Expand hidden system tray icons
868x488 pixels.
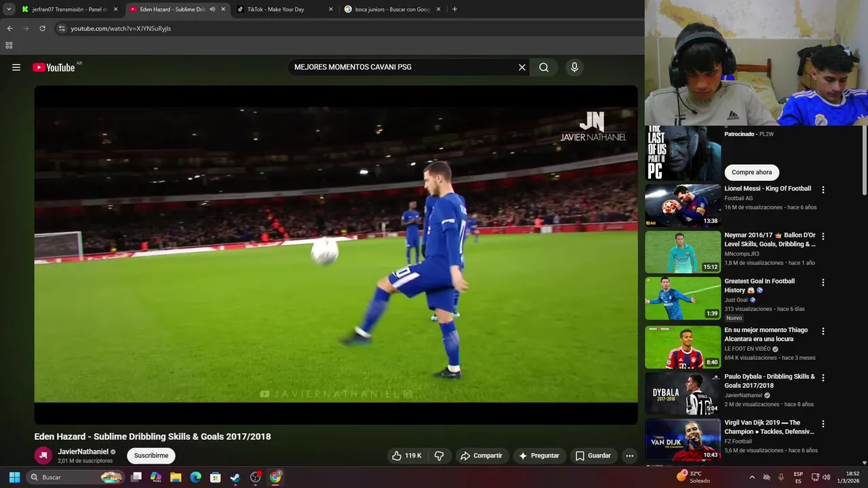(x=751, y=477)
